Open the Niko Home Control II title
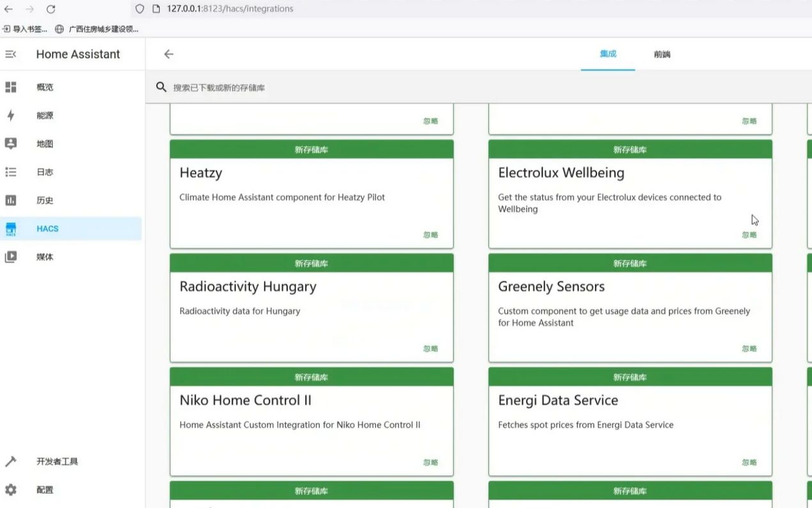The image size is (812, 508). tap(246, 401)
